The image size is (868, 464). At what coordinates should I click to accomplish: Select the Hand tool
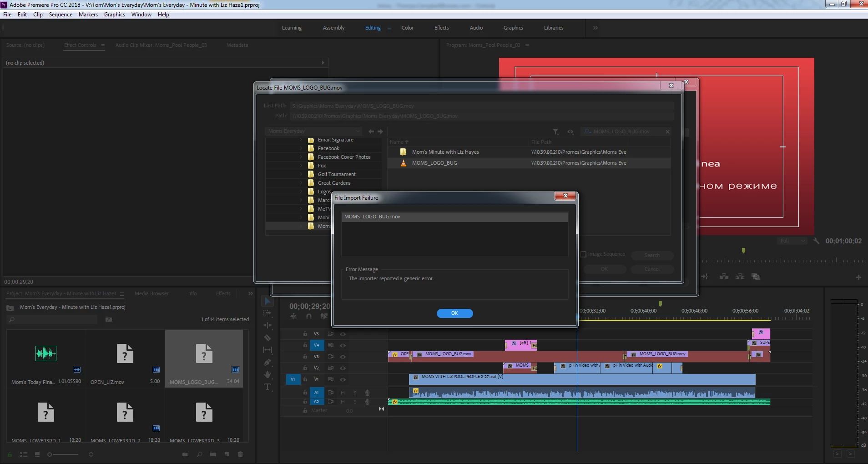click(x=267, y=374)
